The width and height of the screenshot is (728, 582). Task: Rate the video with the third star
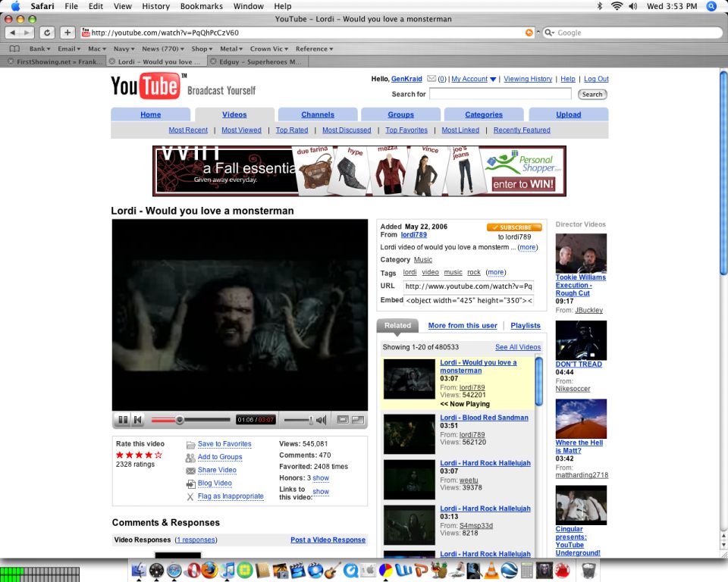139,455
